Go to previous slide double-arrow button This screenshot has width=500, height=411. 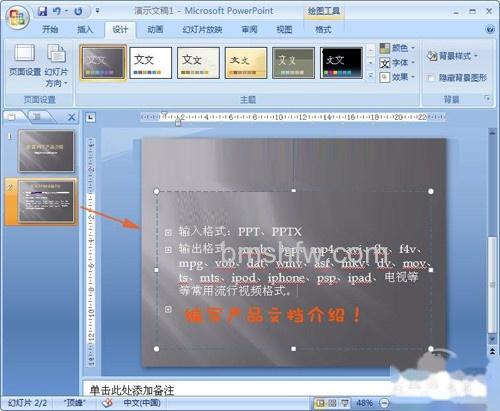coord(492,351)
